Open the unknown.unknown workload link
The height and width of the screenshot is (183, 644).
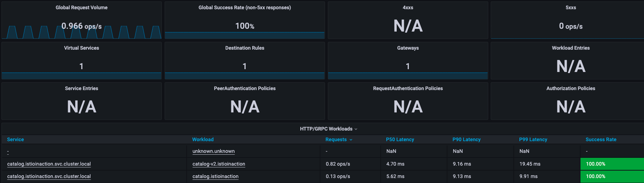pyautogui.click(x=214, y=151)
